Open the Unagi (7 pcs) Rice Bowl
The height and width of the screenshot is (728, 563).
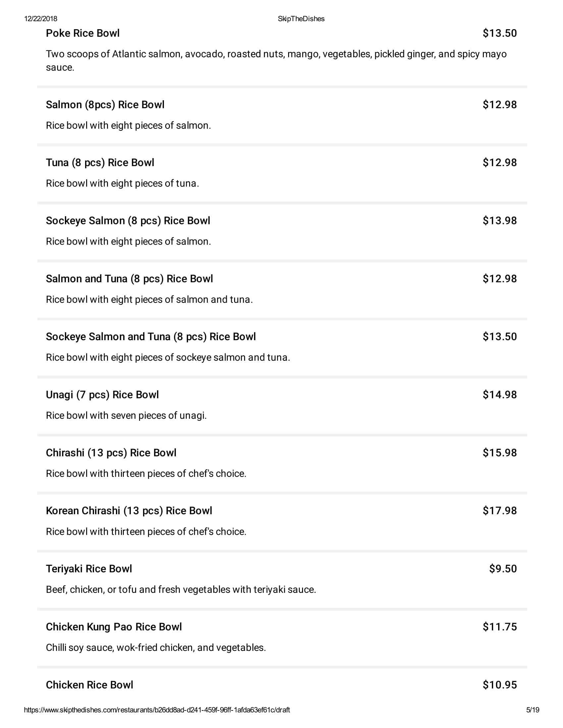point(102,395)
